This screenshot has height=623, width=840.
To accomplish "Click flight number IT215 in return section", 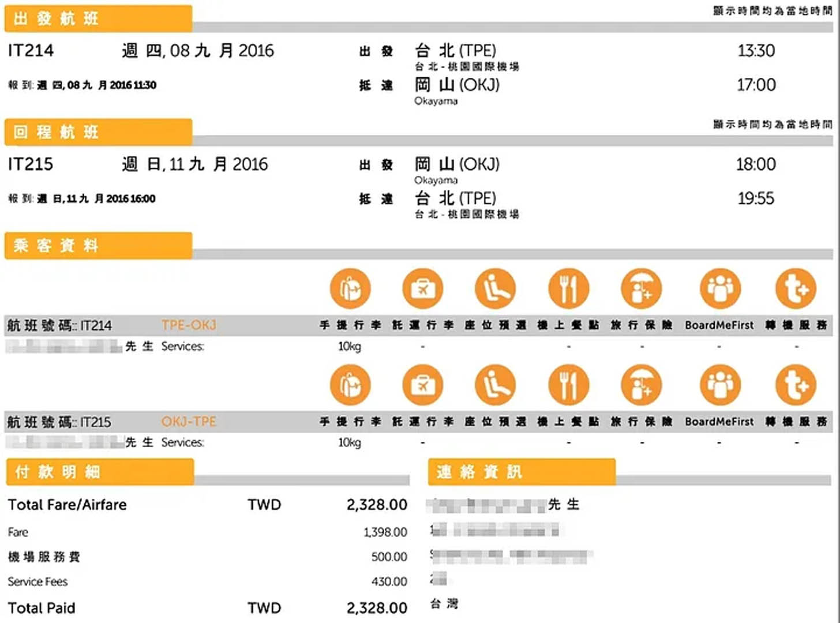I will coord(31,164).
